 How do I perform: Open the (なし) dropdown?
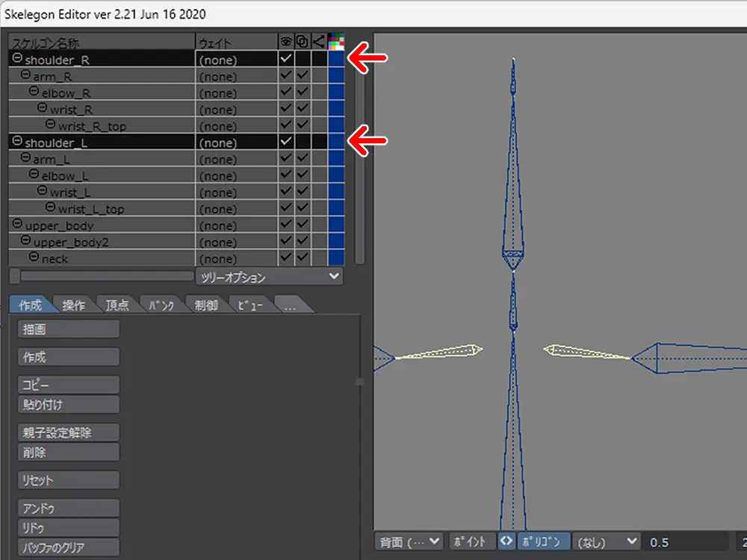[x=607, y=541]
